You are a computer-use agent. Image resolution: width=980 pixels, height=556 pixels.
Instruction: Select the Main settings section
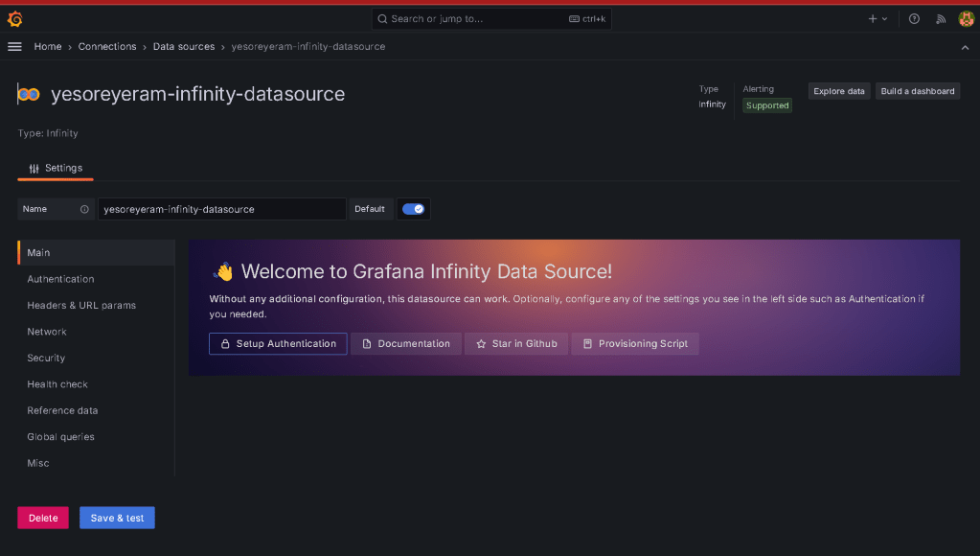click(x=96, y=253)
